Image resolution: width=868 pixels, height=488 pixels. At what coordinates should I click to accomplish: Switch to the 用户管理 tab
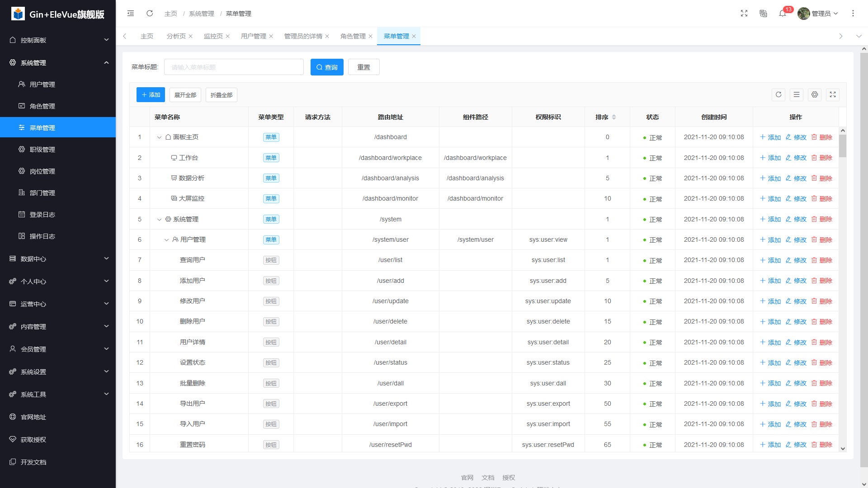click(253, 37)
